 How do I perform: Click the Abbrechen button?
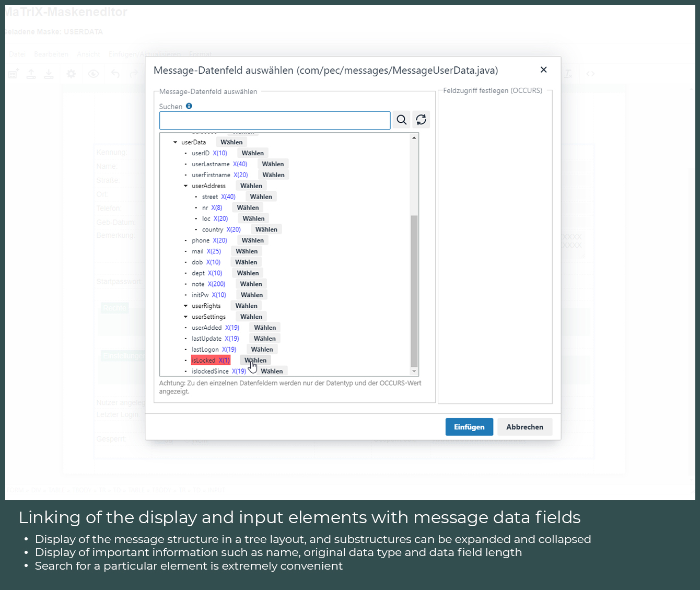pos(524,427)
